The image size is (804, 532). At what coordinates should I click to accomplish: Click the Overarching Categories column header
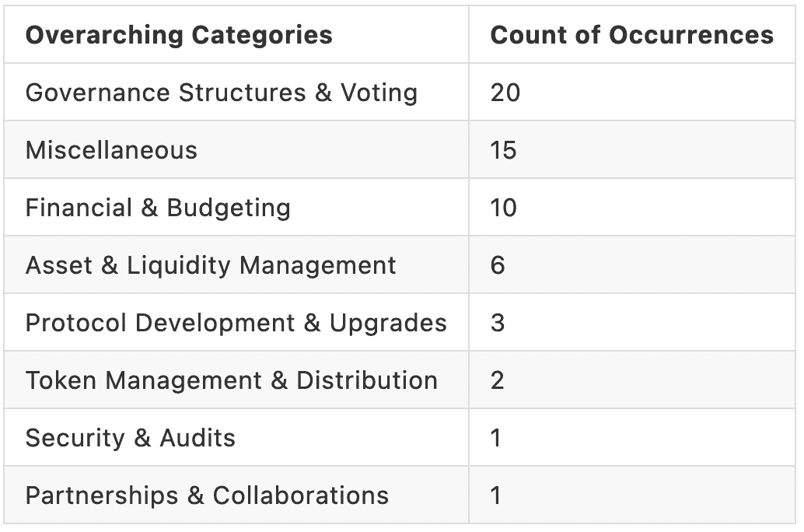click(x=179, y=35)
